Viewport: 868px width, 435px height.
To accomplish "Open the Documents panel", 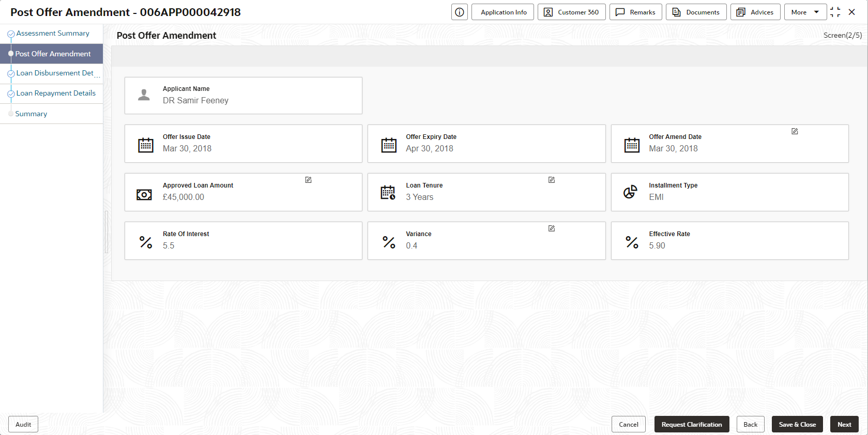I will [696, 12].
